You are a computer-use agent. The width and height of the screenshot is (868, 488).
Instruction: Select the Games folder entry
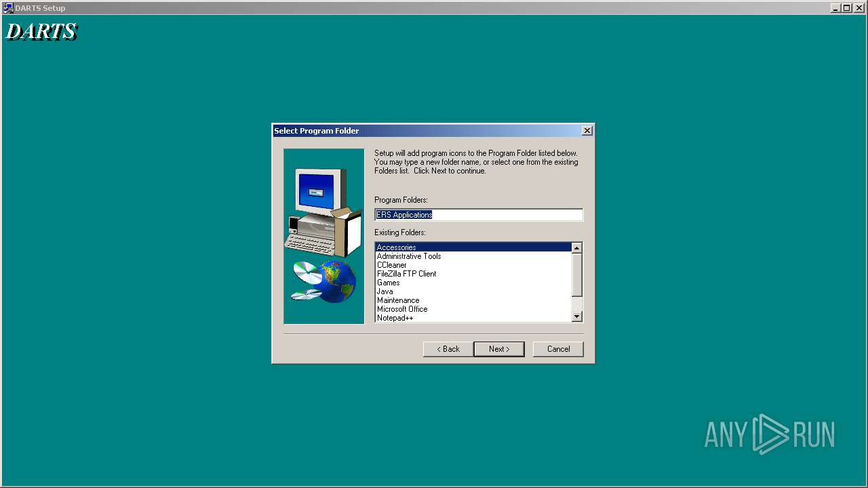click(x=473, y=283)
